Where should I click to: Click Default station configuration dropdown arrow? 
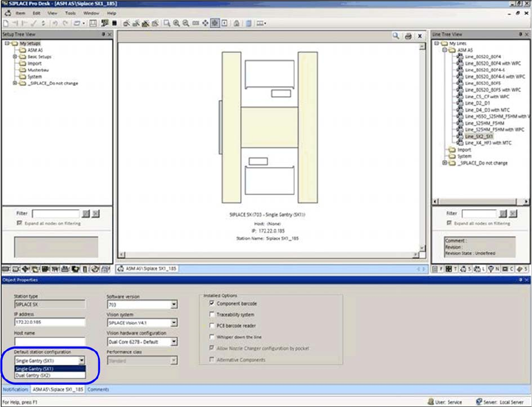(x=81, y=361)
